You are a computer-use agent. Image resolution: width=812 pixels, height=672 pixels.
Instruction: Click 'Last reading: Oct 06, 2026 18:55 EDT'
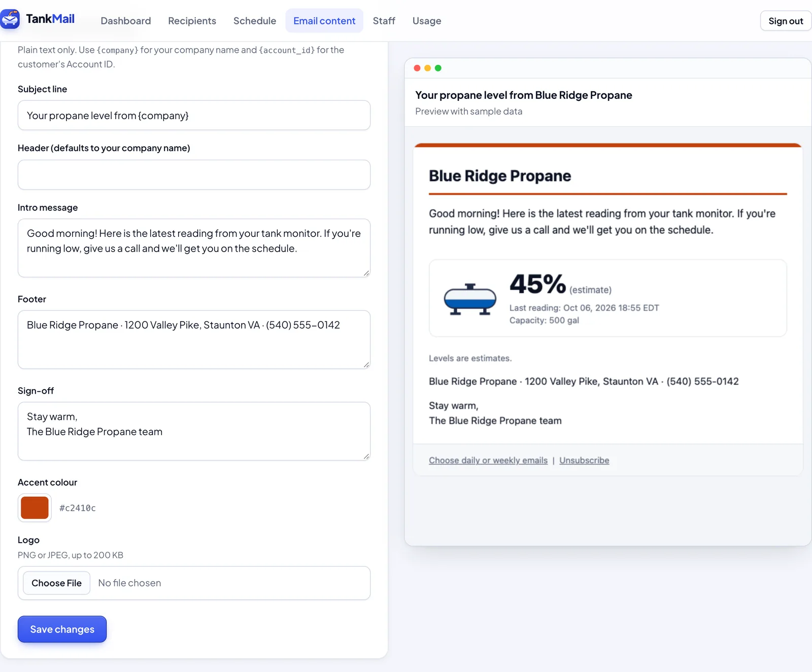click(584, 308)
